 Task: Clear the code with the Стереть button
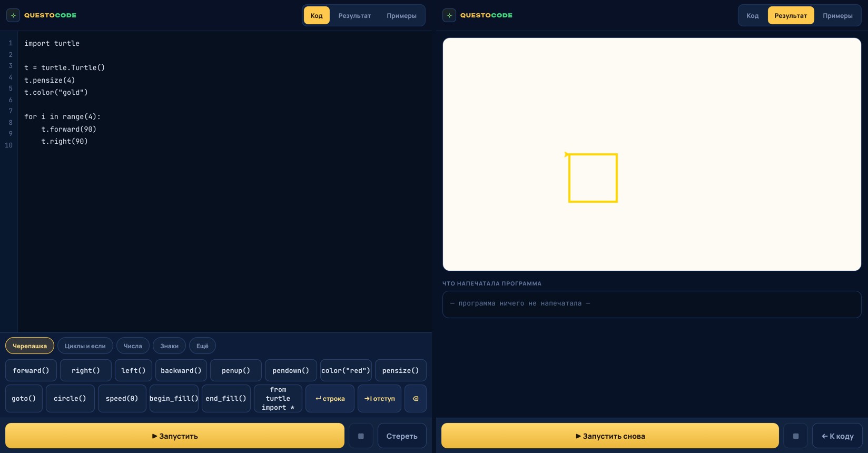(402, 436)
